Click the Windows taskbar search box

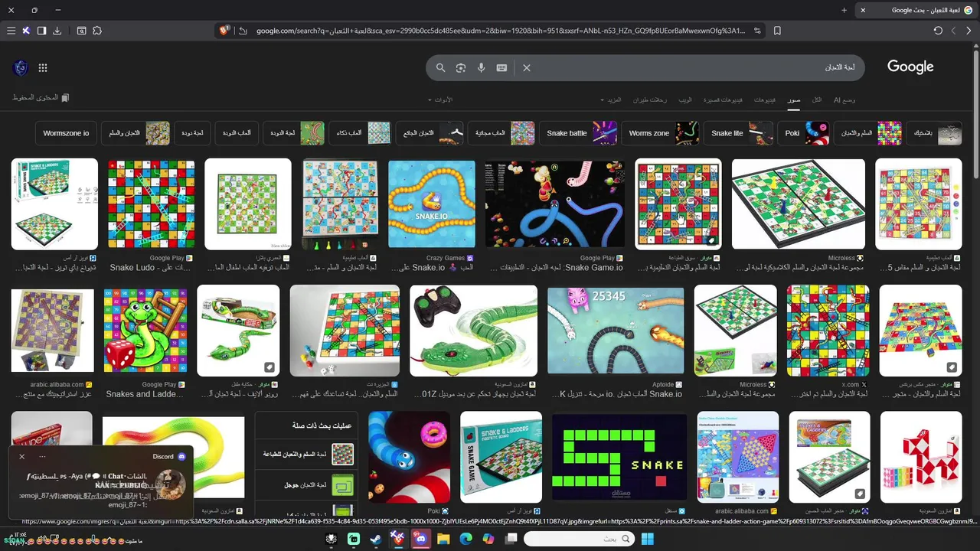coord(580,539)
